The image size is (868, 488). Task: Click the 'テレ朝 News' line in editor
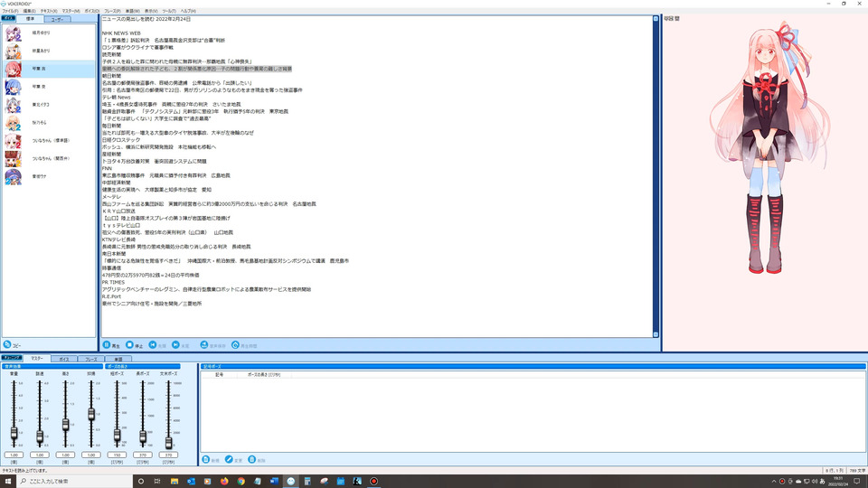(x=117, y=97)
